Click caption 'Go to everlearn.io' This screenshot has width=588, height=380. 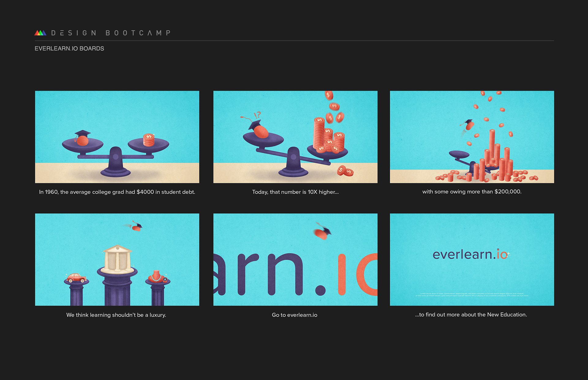click(295, 315)
